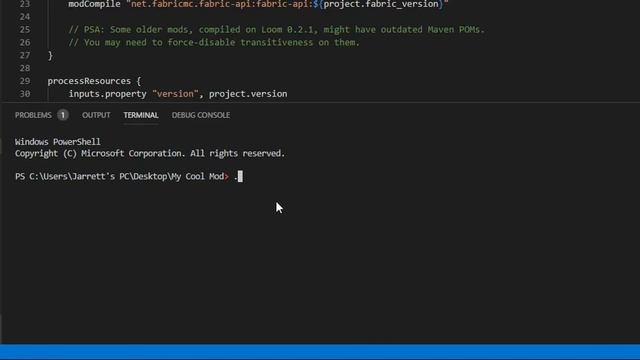Open the DEBUG CONSOLE tab
The width and height of the screenshot is (640, 360).
point(201,115)
